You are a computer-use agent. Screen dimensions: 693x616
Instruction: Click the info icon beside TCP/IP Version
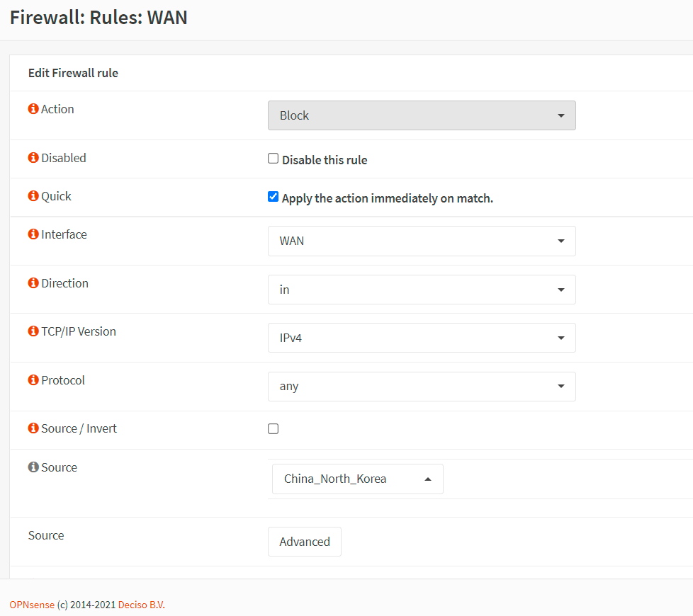pyautogui.click(x=33, y=331)
